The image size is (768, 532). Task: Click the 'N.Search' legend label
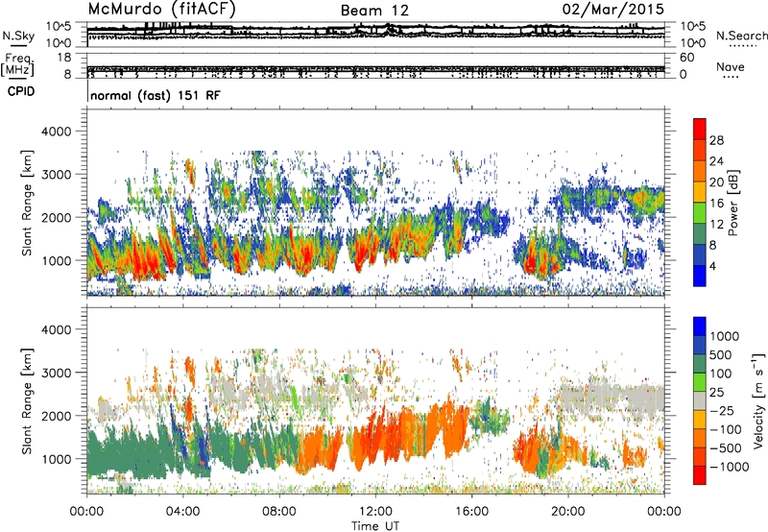coord(742,36)
